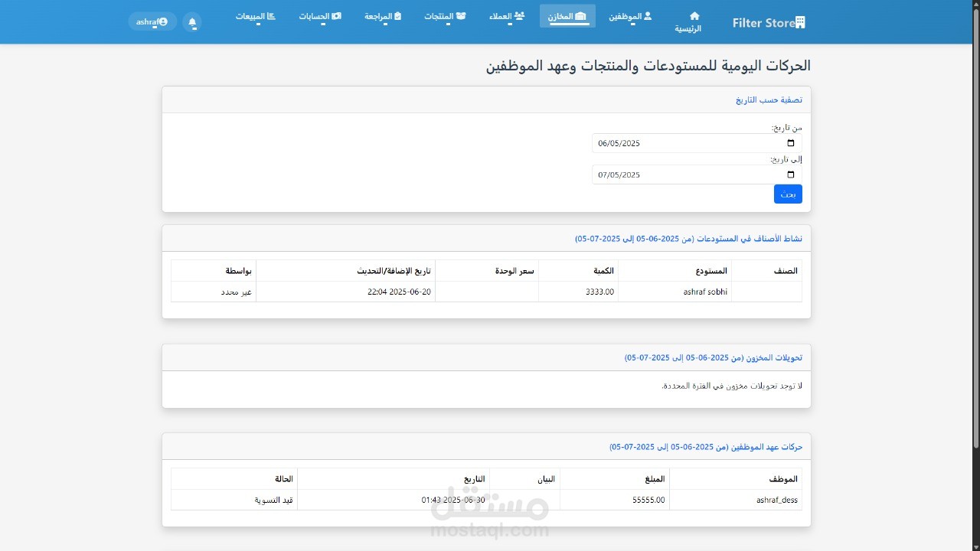Click the بواسطة column header
Viewport: 980px width, 551px height.
coord(214,271)
